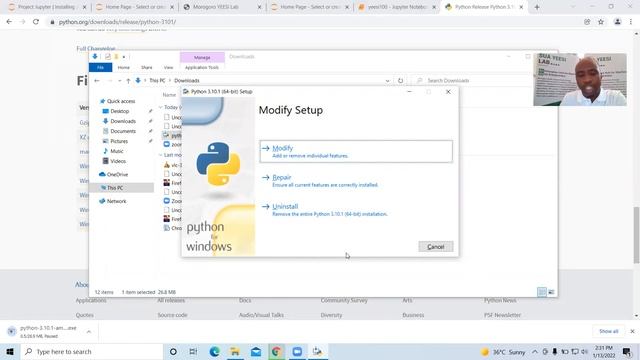Open OneDrive in the navigation pane

(117, 174)
